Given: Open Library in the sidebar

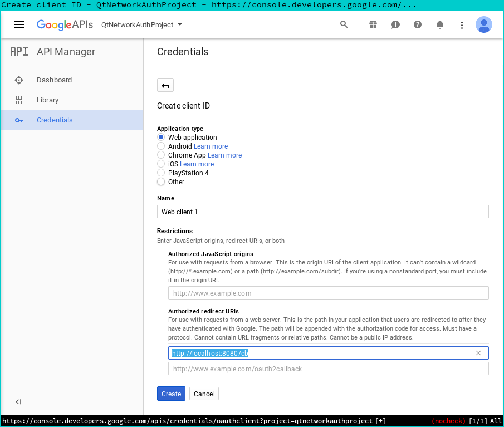Looking at the screenshot, I should click(x=47, y=100).
